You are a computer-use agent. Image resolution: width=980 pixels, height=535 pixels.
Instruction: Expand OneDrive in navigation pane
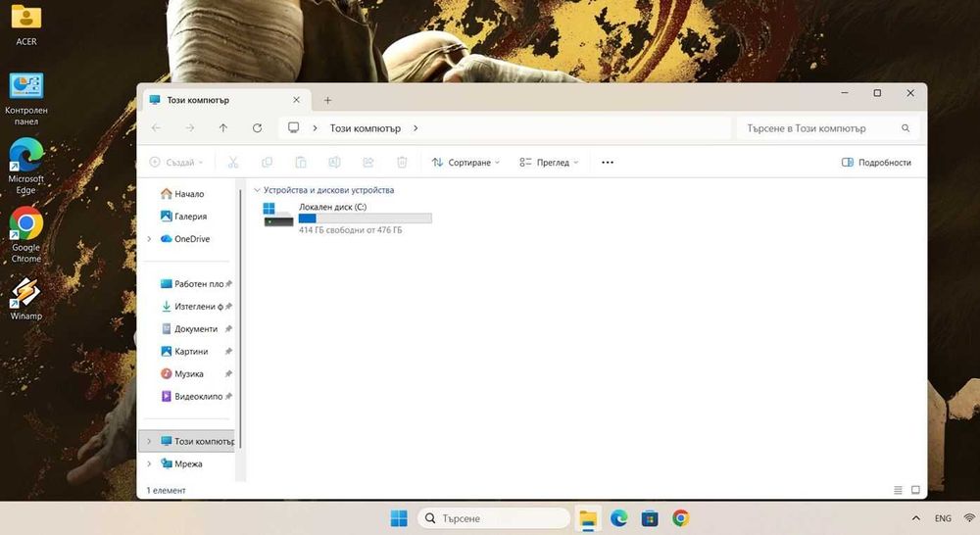149,239
